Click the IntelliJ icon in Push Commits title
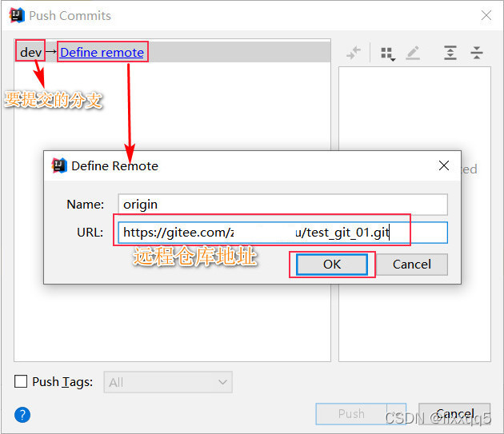 pos(17,15)
